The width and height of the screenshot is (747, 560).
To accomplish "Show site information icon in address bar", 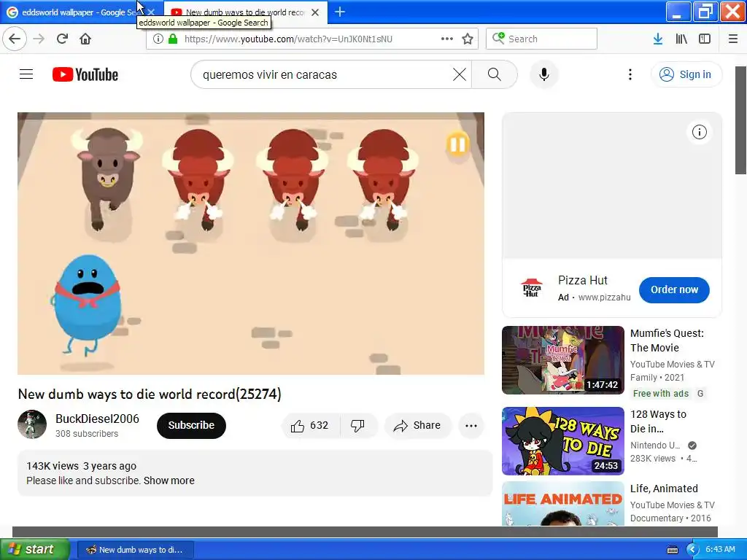I will point(158,39).
